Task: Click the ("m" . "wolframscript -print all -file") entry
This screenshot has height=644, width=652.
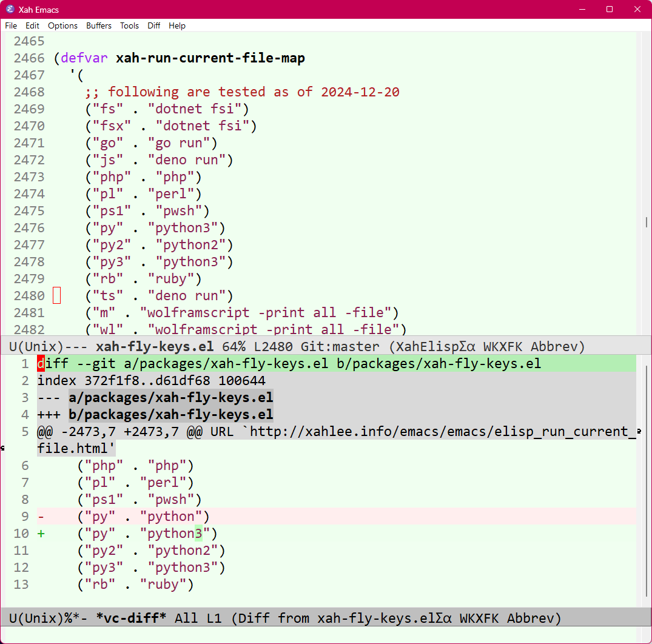Action: point(242,313)
